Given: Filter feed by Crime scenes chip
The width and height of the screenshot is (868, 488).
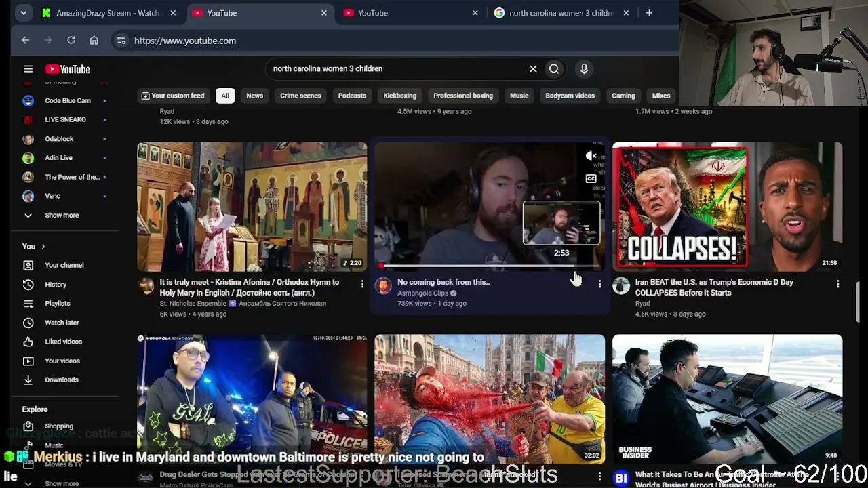Looking at the screenshot, I should [x=300, y=96].
